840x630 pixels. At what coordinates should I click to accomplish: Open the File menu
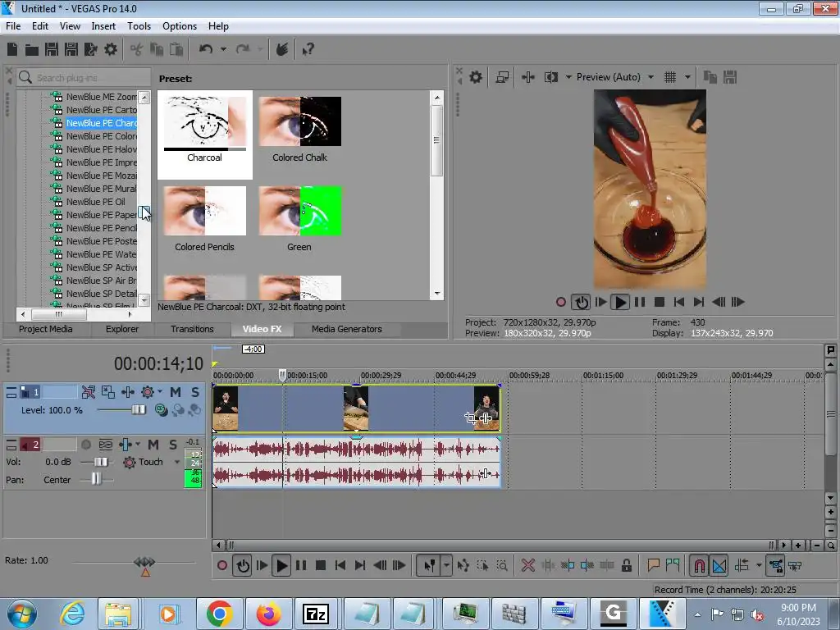[13, 25]
